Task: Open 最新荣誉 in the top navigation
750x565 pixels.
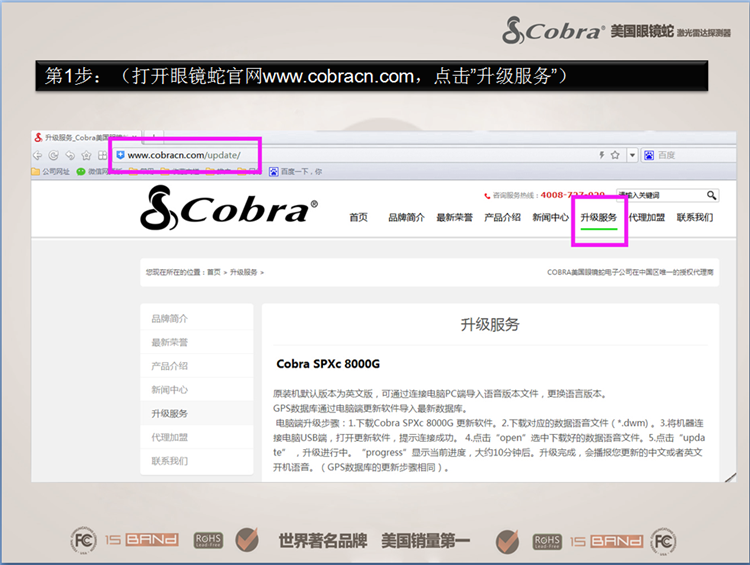Action: pos(454,218)
